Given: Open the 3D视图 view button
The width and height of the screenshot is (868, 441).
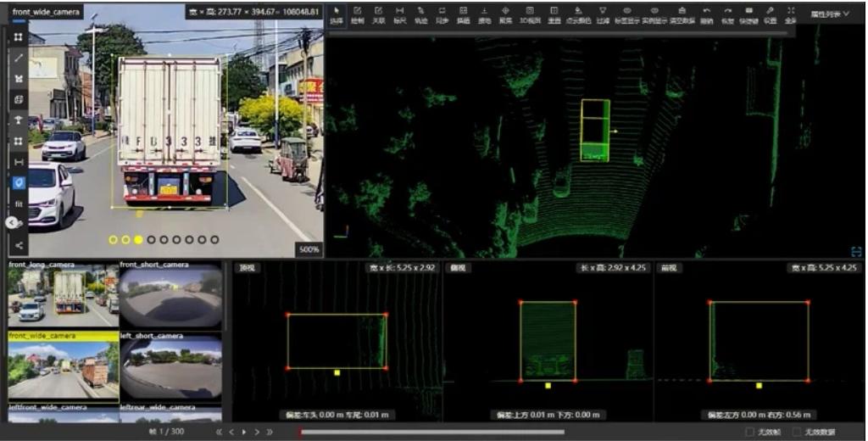Looking at the screenshot, I should pyautogui.click(x=530, y=15).
